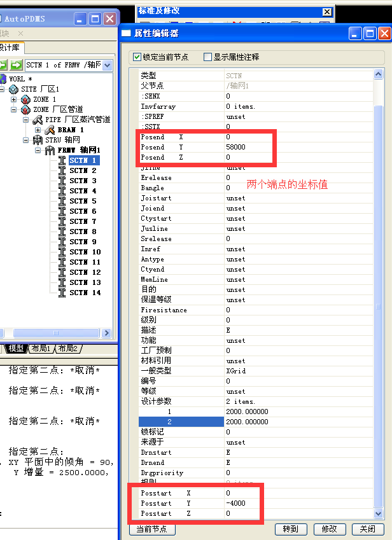Expand the ZONE 1 tree node
392x540 pixels.
pyautogui.click(x=14, y=99)
